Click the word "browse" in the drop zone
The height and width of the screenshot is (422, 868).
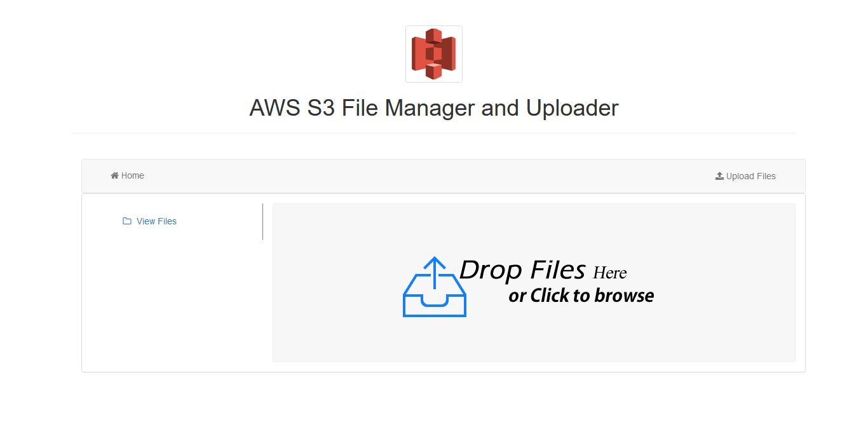(x=623, y=296)
